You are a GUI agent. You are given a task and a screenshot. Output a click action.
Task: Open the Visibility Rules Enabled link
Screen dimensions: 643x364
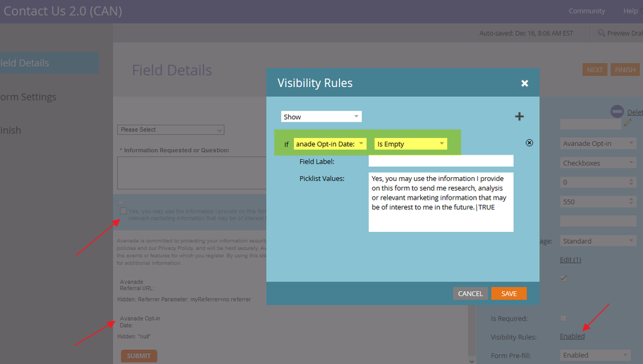pyautogui.click(x=572, y=336)
